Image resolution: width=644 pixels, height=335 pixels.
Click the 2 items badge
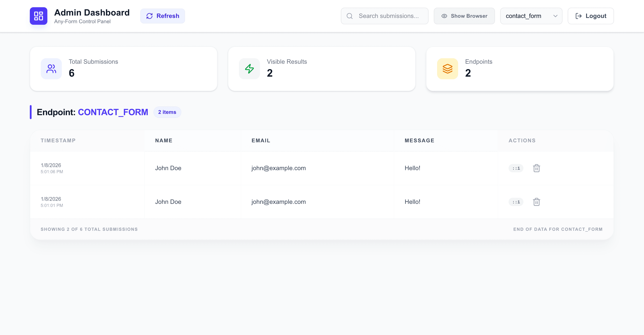167,112
